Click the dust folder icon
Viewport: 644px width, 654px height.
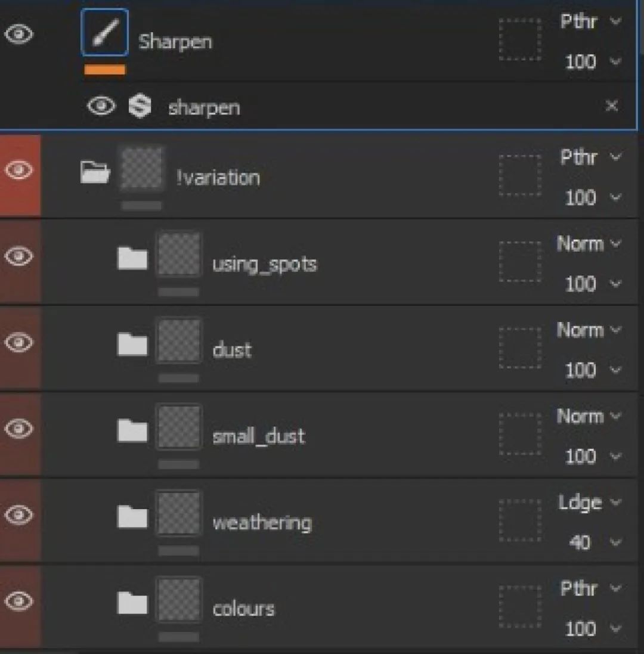coord(132,344)
